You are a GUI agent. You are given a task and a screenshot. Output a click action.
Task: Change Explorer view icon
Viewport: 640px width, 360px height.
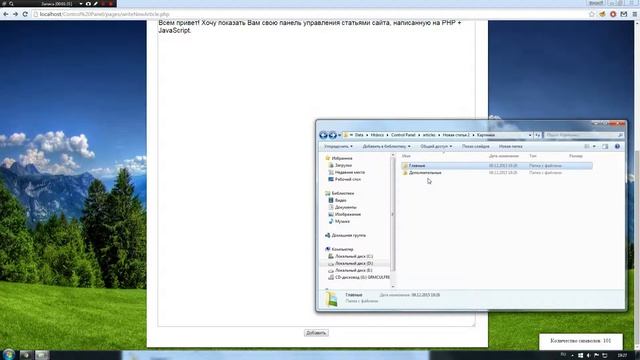point(587,146)
